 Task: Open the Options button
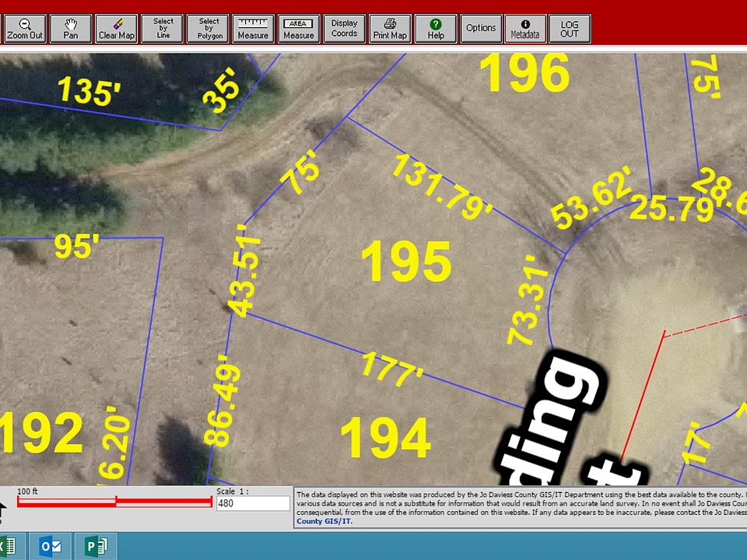point(481,29)
